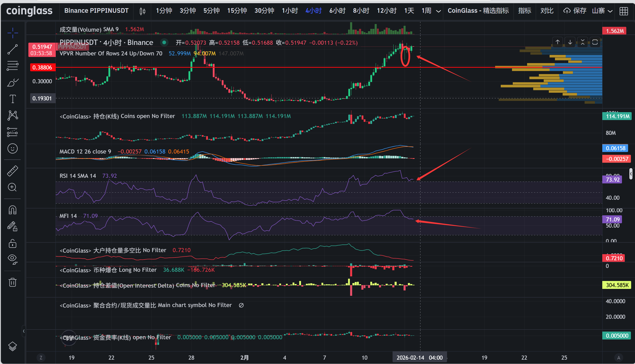The image size is (635, 364).
Task: Select the trend line drawing tool
Action: tap(12, 49)
